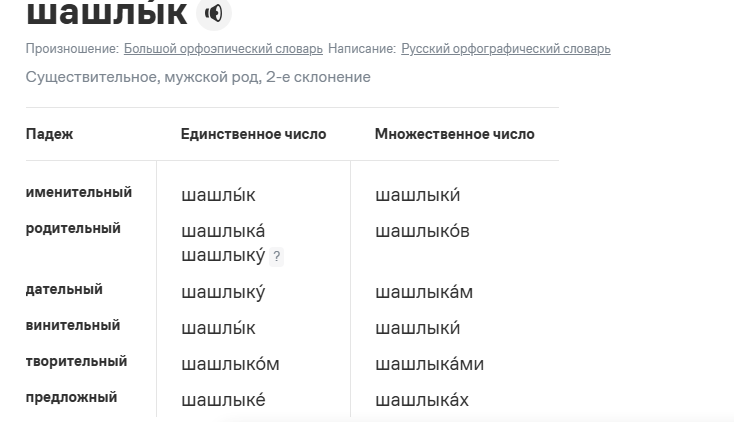Viewport: 734px width, 422px height.
Task: Open Русский орфографический словарь link
Action: [x=506, y=48]
